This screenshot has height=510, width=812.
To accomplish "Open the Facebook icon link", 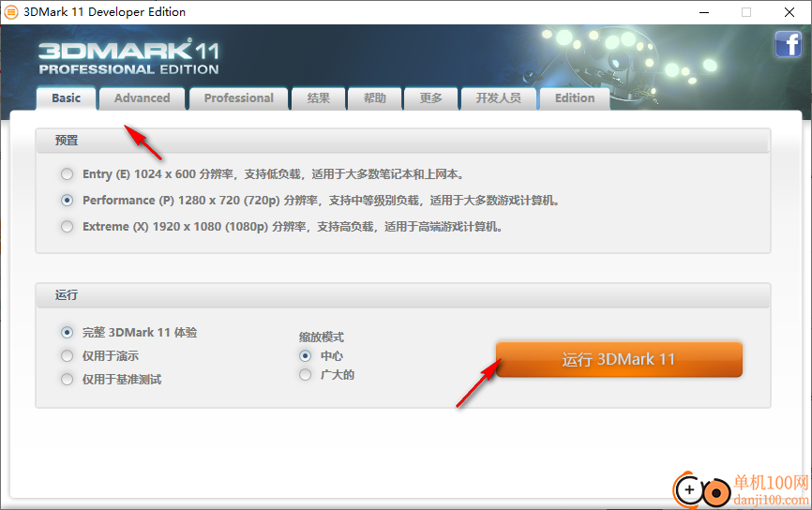I will tap(789, 44).
